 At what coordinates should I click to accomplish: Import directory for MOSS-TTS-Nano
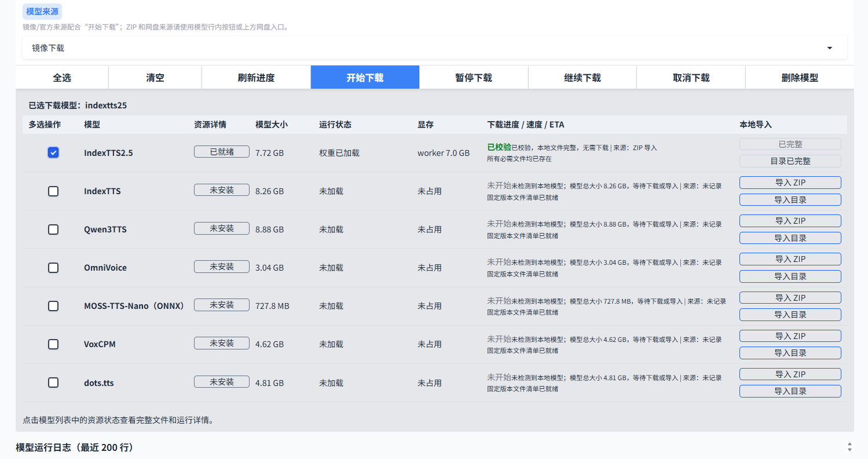coord(790,315)
